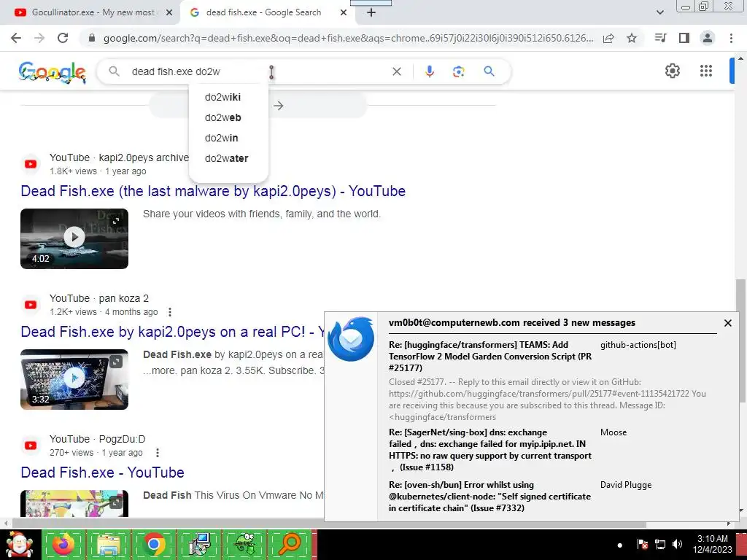Click the YouTube favicon for kapi2.0peys archive
Screen dimensions: 747x560
pyautogui.click(x=31, y=164)
